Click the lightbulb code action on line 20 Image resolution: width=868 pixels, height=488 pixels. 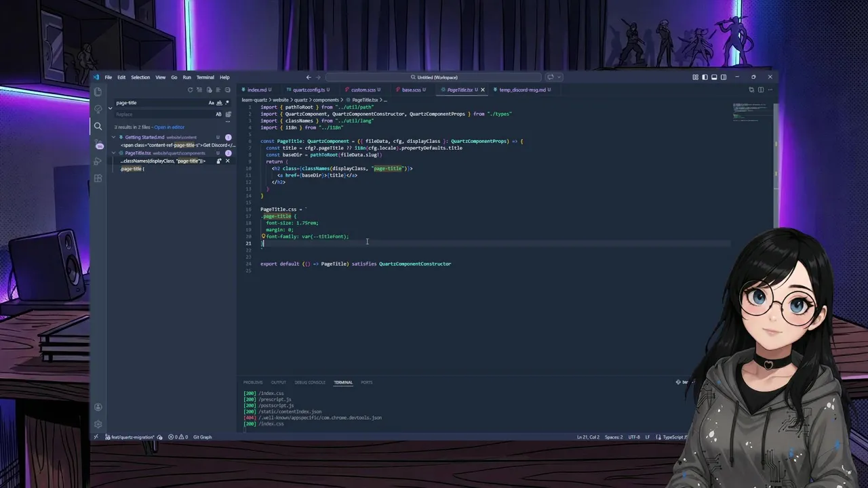[x=263, y=237]
